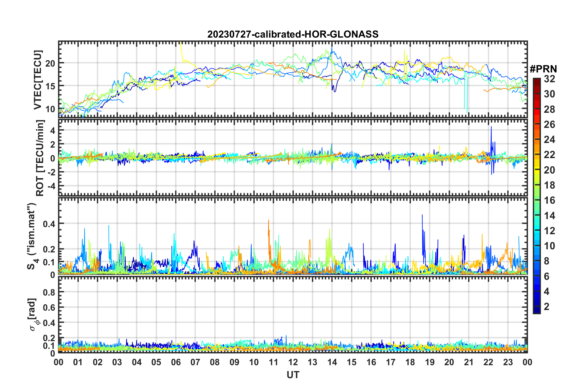The width and height of the screenshot is (586, 392).
Task: Select colorbar tick label 8
Action: [x=547, y=261]
